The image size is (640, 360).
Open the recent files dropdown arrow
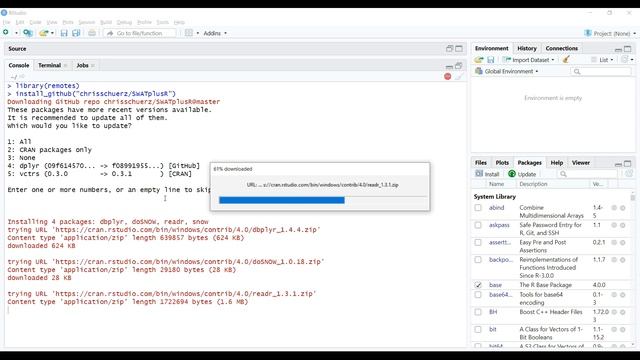[52, 33]
